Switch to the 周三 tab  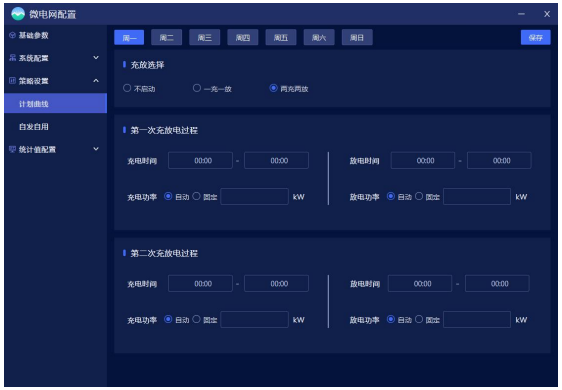(205, 37)
